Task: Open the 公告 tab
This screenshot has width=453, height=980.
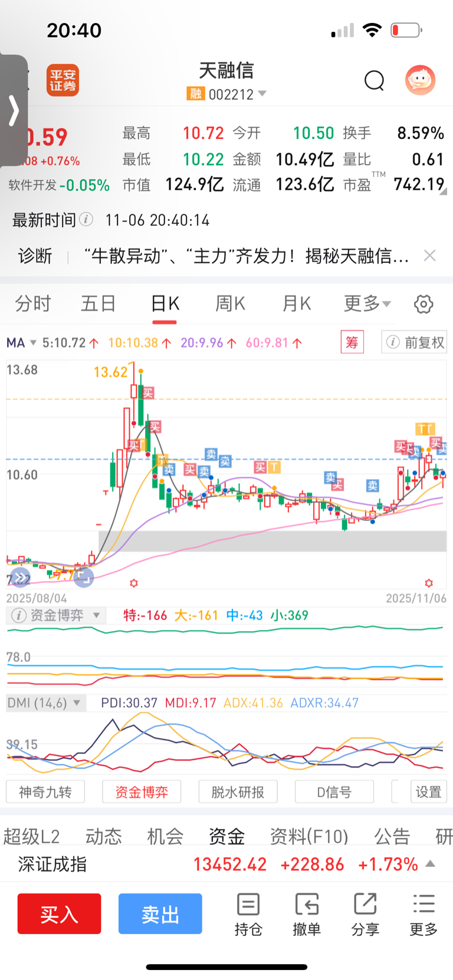Action: (x=392, y=836)
